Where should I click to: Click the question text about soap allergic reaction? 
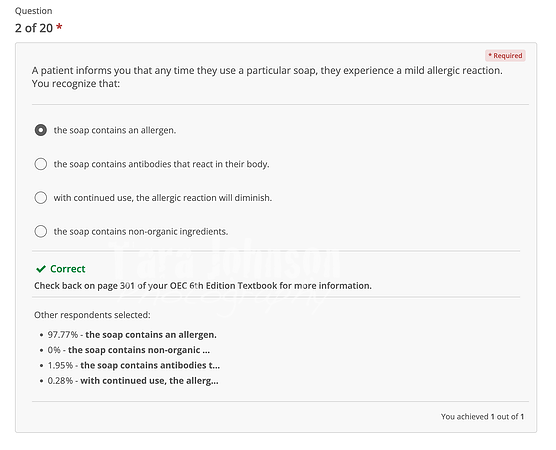267,77
